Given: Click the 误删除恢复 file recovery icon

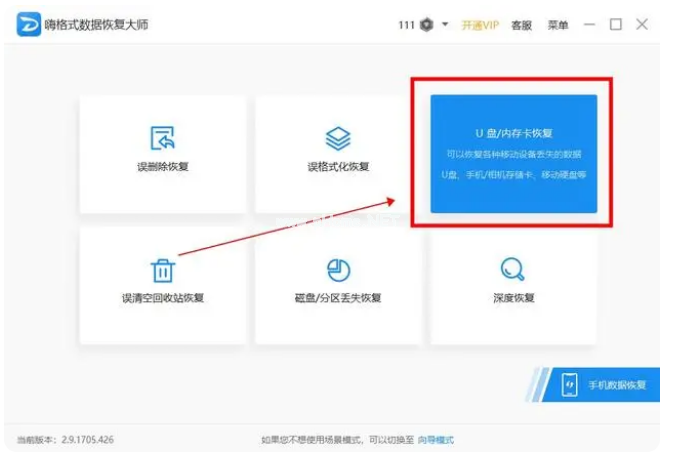Looking at the screenshot, I should pyautogui.click(x=163, y=138).
